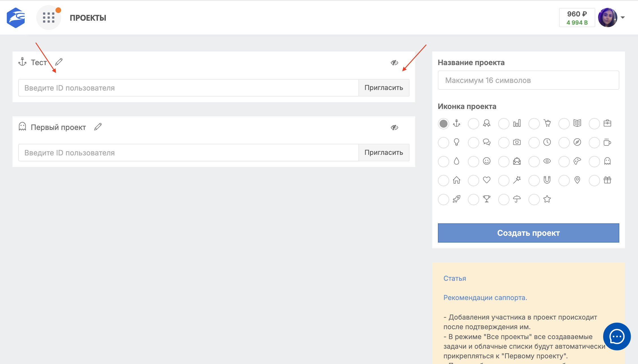Viewport: 638px width, 364px height.
Task: Click the magic wand project icon
Action: (517, 180)
